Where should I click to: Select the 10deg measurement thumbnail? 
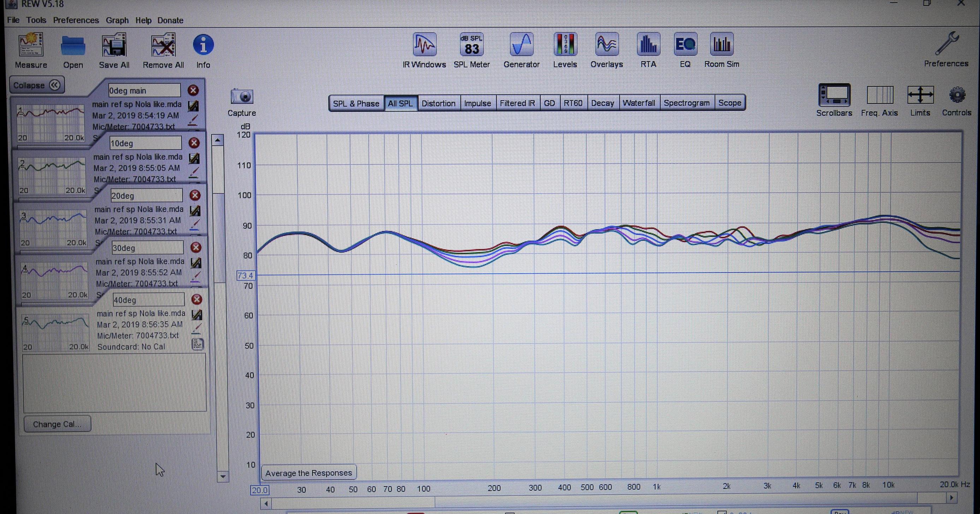[52, 176]
